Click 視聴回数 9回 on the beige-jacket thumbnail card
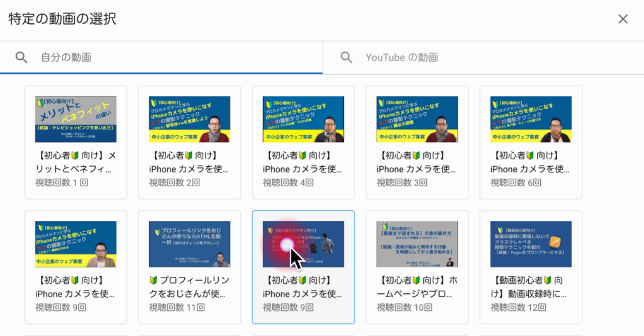The width and height of the screenshot is (644, 336). pyautogui.click(x=61, y=307)
